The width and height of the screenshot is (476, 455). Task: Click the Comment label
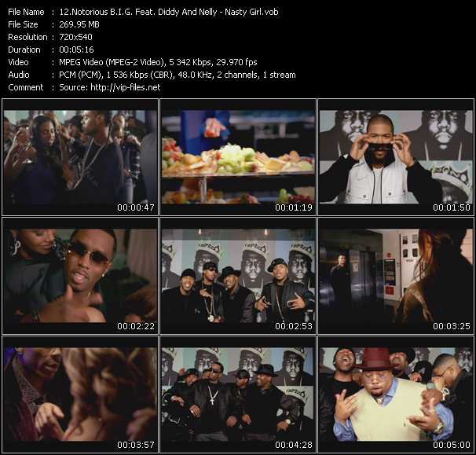pyautogui.click(x=25, y=87)
